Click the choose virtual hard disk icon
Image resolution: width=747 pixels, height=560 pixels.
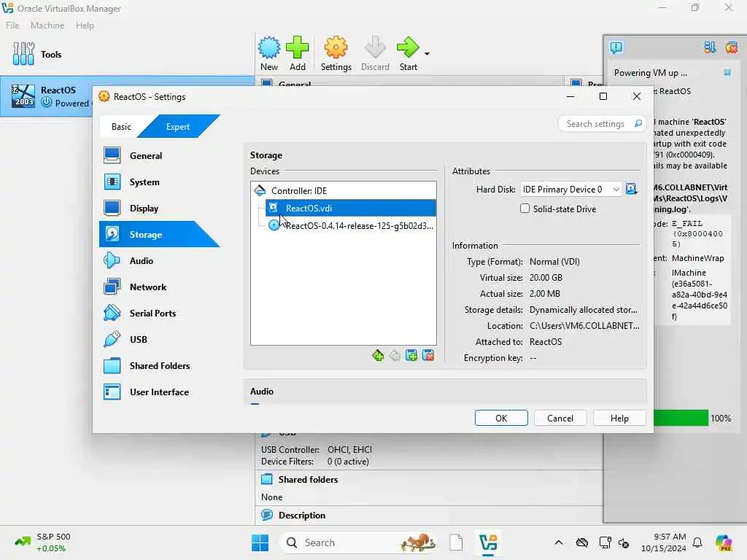click(x=631, y=189)
